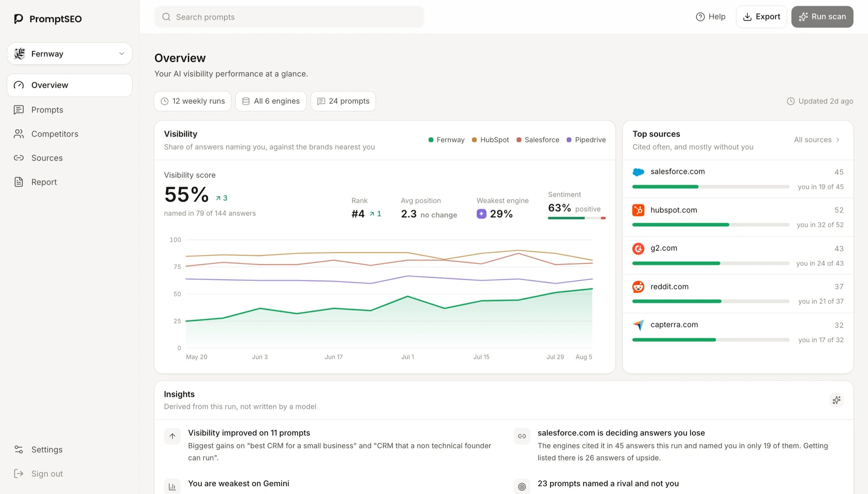Click the hubspot.com logo icon
This screenshot has height=494, width=868.
click(638, 210)
